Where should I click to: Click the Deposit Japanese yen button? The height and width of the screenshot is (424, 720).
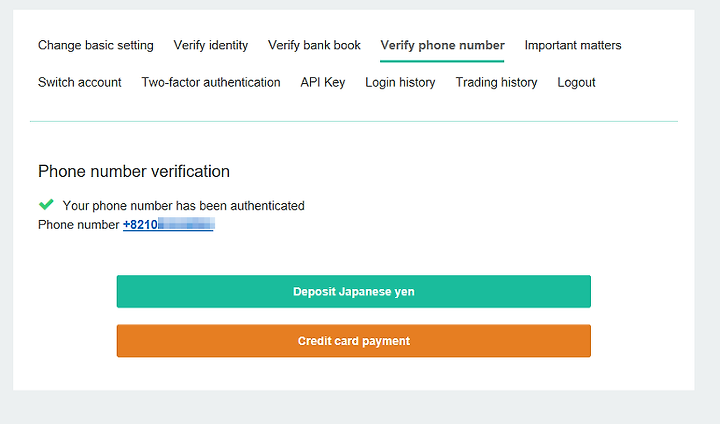tap(354, 291)
